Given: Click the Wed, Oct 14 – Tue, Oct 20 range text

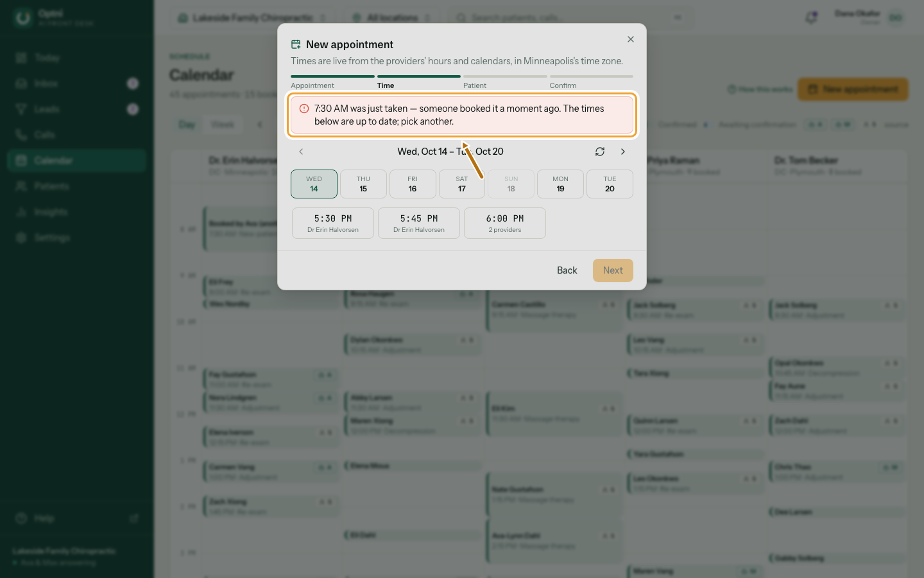Looking at the screenshot, I should pos(450,152).
